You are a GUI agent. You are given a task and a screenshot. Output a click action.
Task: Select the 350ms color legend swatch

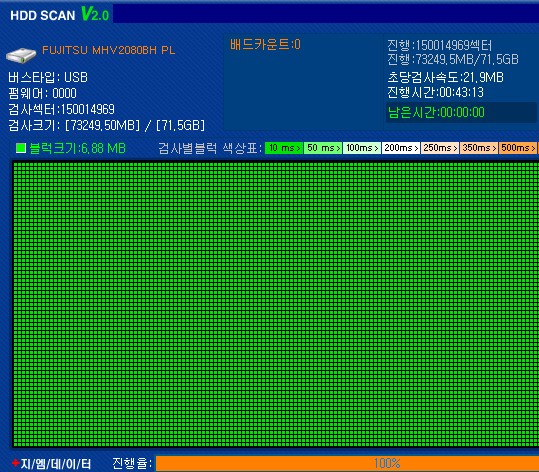pos(479,148)
